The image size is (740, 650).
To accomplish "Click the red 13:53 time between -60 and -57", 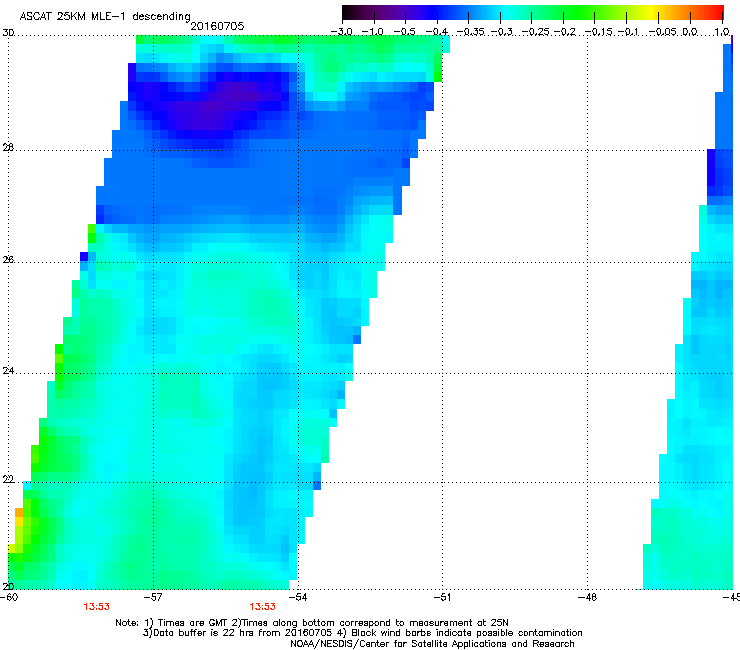I will tap(96, 607).
